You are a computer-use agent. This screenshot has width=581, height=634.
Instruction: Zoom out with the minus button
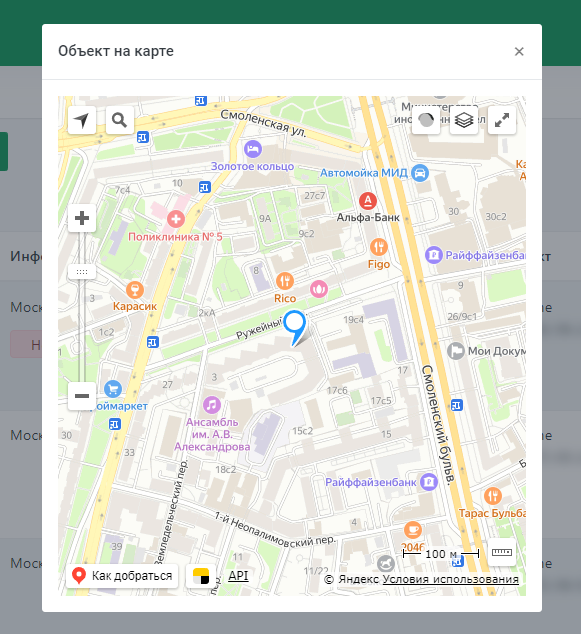pos(82,396)
